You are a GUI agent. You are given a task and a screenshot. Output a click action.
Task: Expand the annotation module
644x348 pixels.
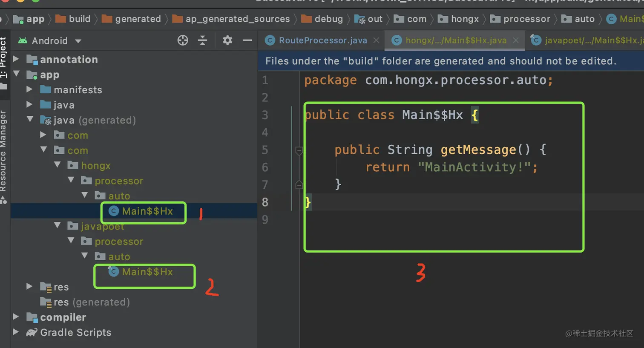[16, 59]
